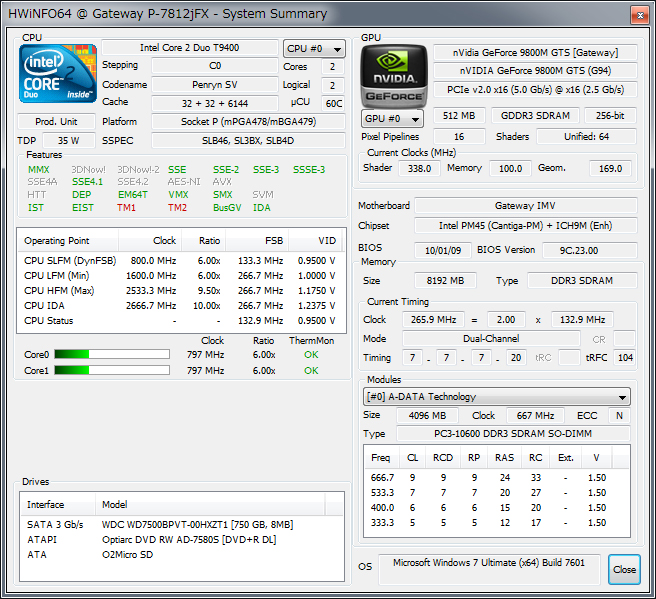The image size is (656, 599).
Task: Click the Shader clock 338.0 field
Action: (x=419, y=168)
